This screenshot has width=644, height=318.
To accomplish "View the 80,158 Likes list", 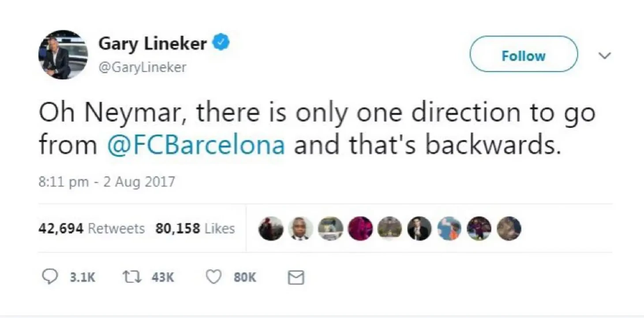I will (195, 229).
